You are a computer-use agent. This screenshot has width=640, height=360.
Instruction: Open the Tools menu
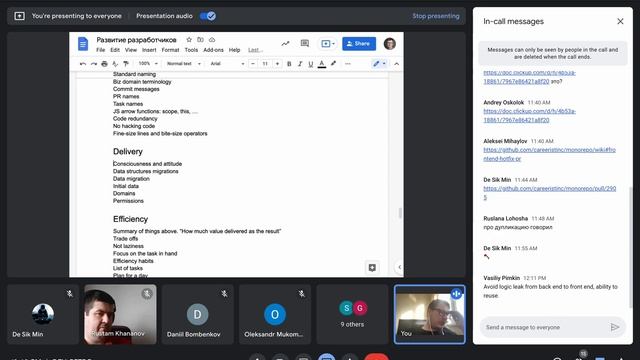pyautogui.click(x=191, y=50)
